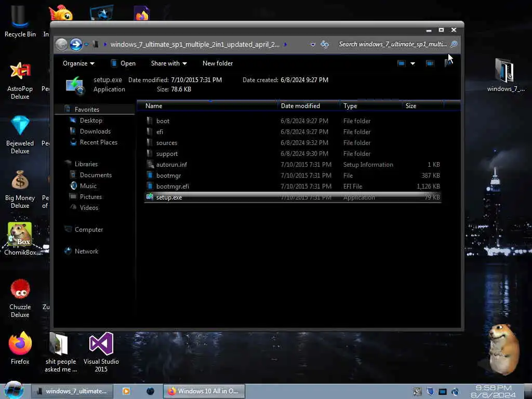This screenshot has width=532, height=399.
Task: Open recent pages dropdown next to Forward
Action: (86, 44)
